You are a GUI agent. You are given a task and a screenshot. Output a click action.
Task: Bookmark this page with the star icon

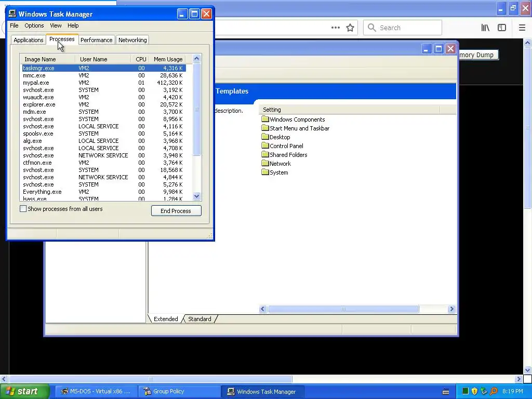click(350, 28)
